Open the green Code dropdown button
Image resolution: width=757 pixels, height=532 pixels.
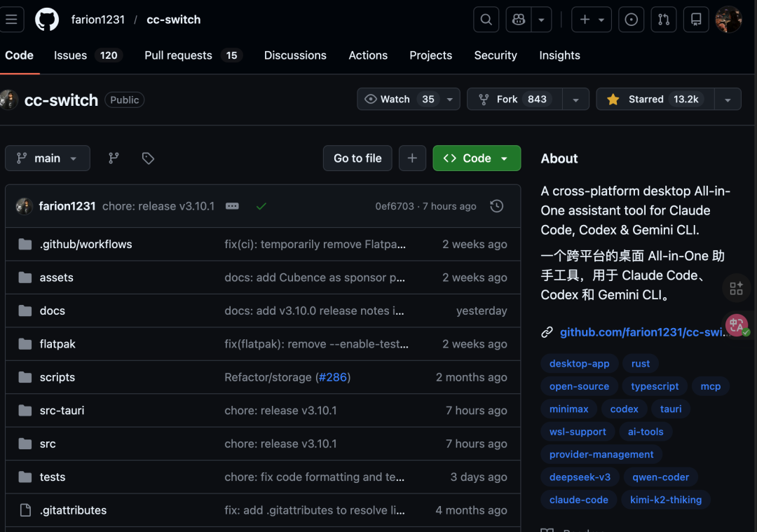click(477, 158)
